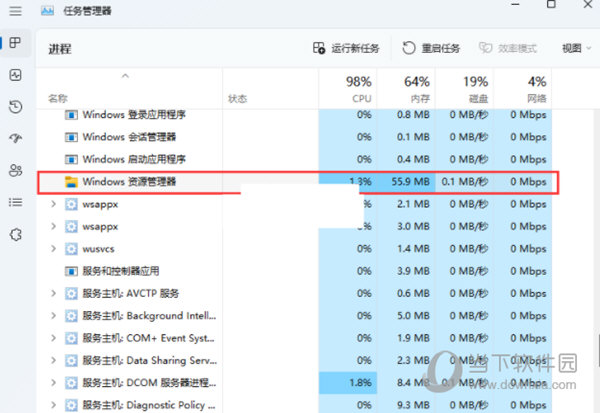Image resolution: width=600 pixels, height=413 pixels.
Task: Click the gear icon of 服务主机: DCOM 服务器进程
Action: [x=71, y=383]
